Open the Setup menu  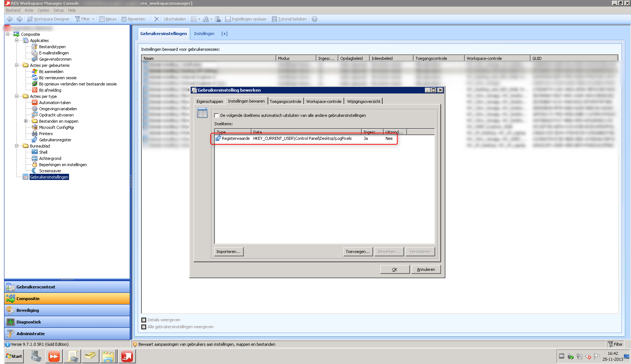pyautogui.click(x=58, y=10)
